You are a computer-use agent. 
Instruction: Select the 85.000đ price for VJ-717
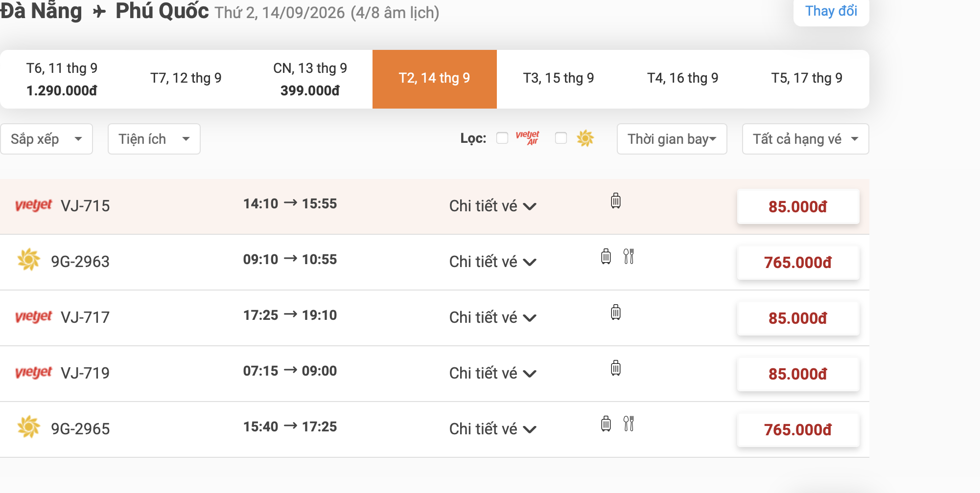tap(798, 318)
